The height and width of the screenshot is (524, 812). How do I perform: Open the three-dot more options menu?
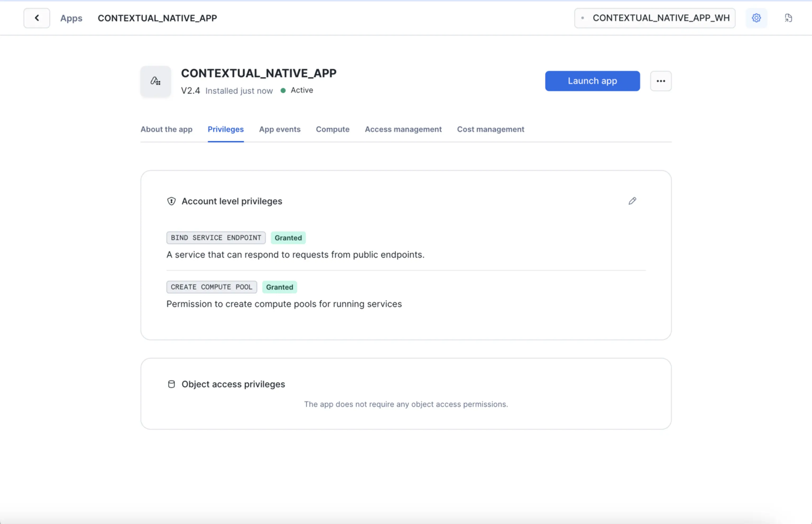click(661, 81)
